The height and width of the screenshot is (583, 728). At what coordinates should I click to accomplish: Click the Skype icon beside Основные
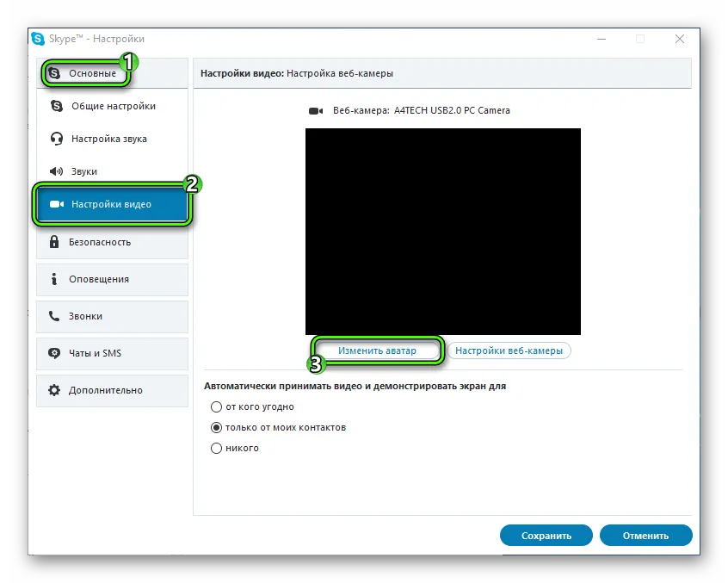click(x=54, y=73)
